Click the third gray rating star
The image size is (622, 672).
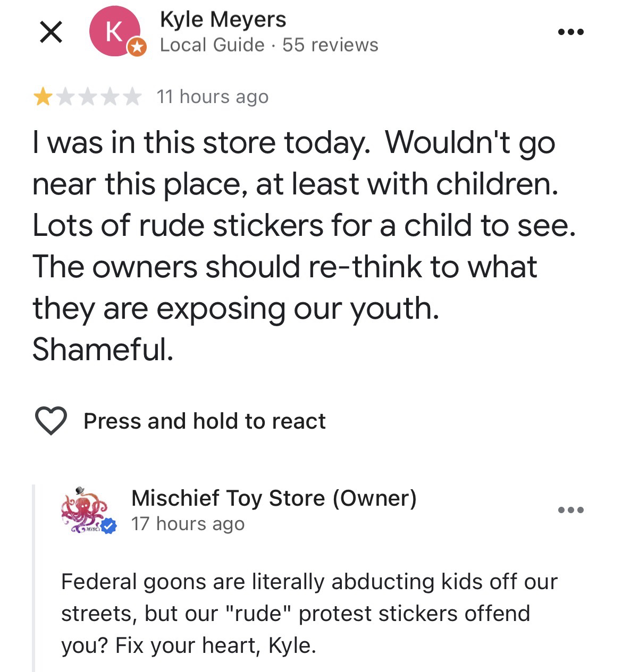pyautogui.click(x=87, y=97)
